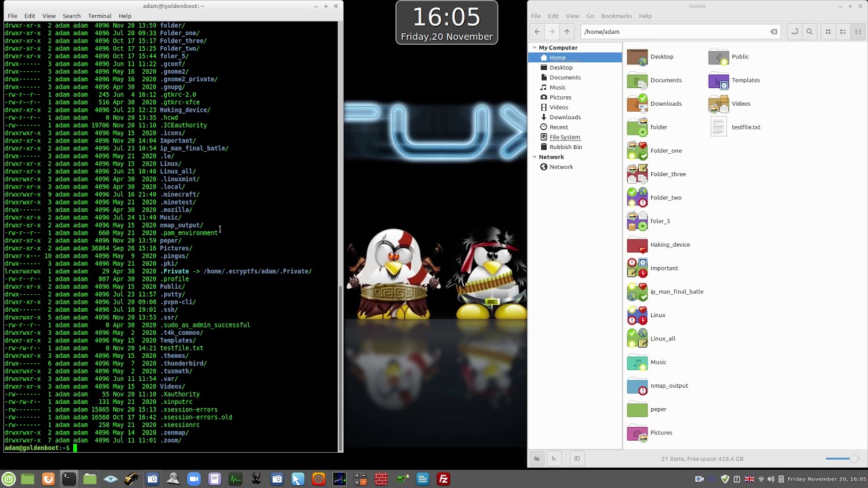This screenshot has height=488, width=868.
Task: Open terminal launcher in panel
Action: [68, 479]
